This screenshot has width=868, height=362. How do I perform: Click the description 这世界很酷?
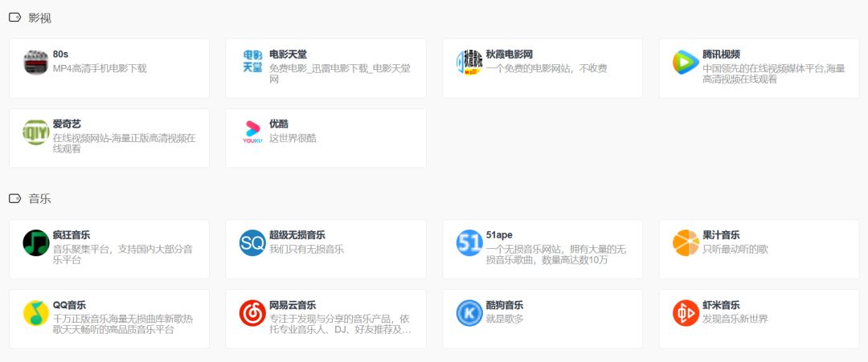click(x=293, y=138)
